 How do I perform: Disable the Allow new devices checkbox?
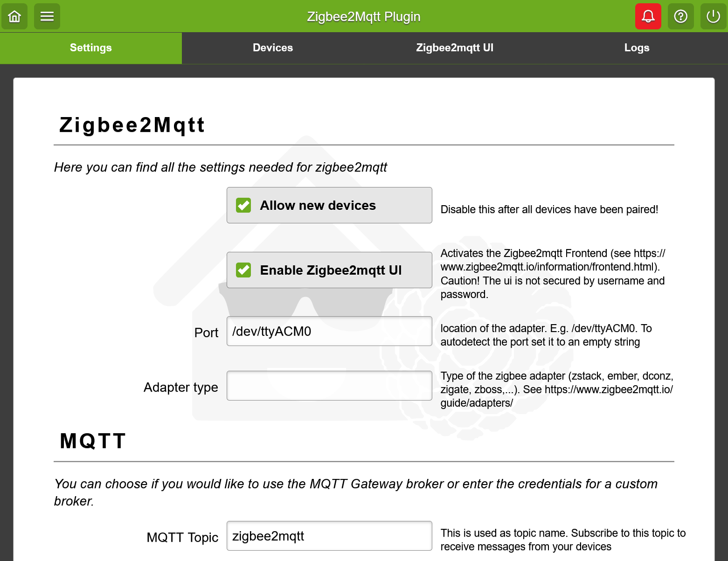tap(243, 205)
